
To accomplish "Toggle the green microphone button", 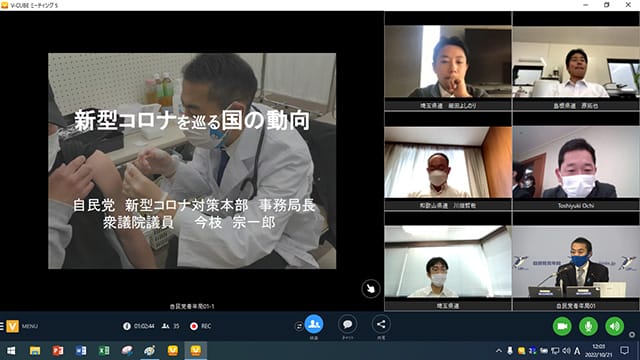I will pyautogui.click(x=588, y=326).
